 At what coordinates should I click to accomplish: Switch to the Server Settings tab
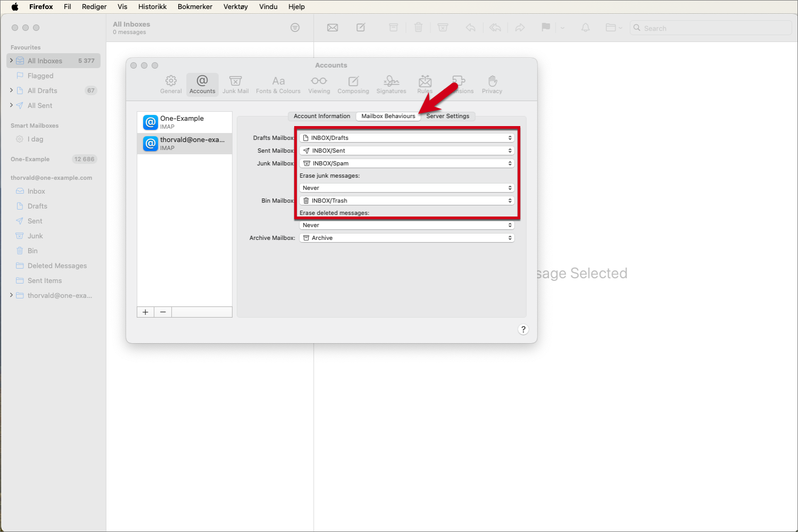448,116
